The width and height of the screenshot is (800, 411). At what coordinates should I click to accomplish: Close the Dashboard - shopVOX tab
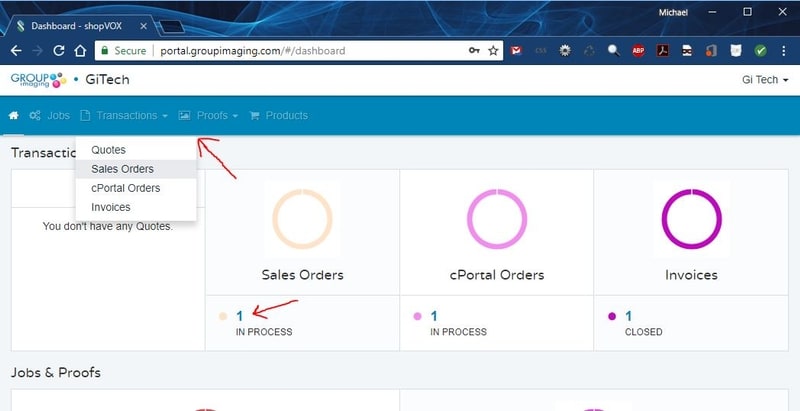[144, 26]
